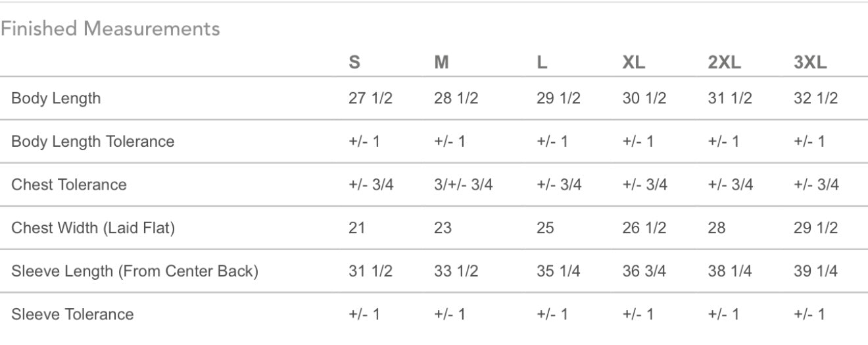Click the chest width value 25

pos(545,228)
